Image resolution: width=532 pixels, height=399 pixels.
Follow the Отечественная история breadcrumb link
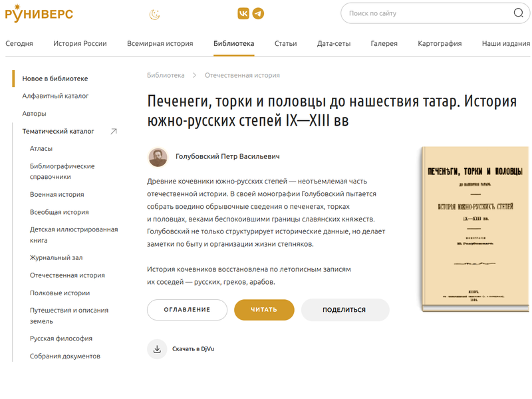pos(242,75)
